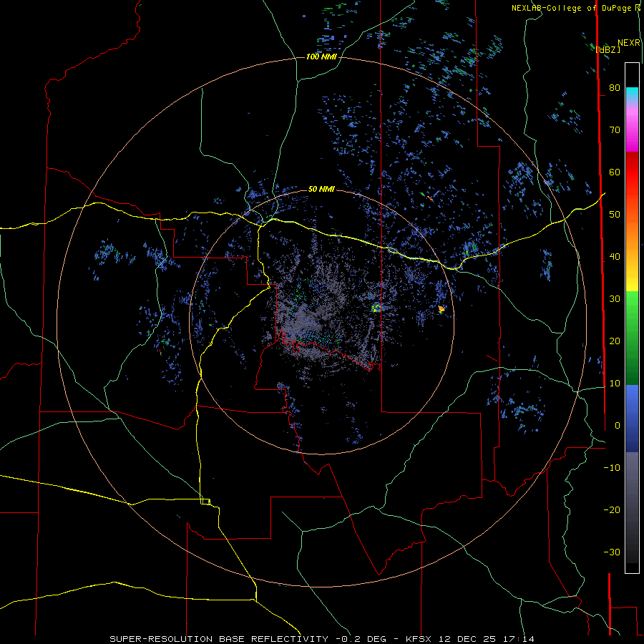Click the 20 value on the dBZ scale
This screenshot has height=644, width=644.
(615, 341)
